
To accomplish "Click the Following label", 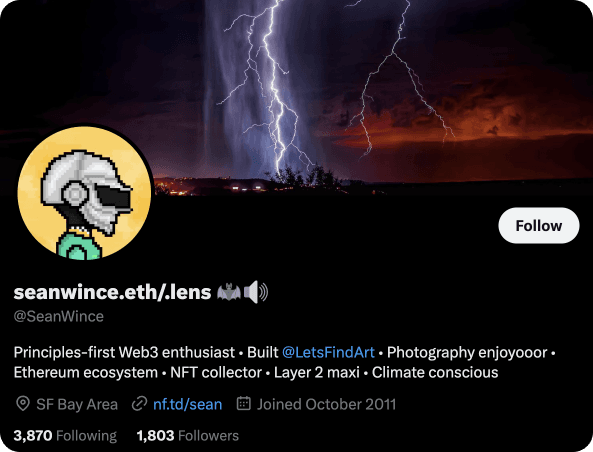I will point(86,436).
